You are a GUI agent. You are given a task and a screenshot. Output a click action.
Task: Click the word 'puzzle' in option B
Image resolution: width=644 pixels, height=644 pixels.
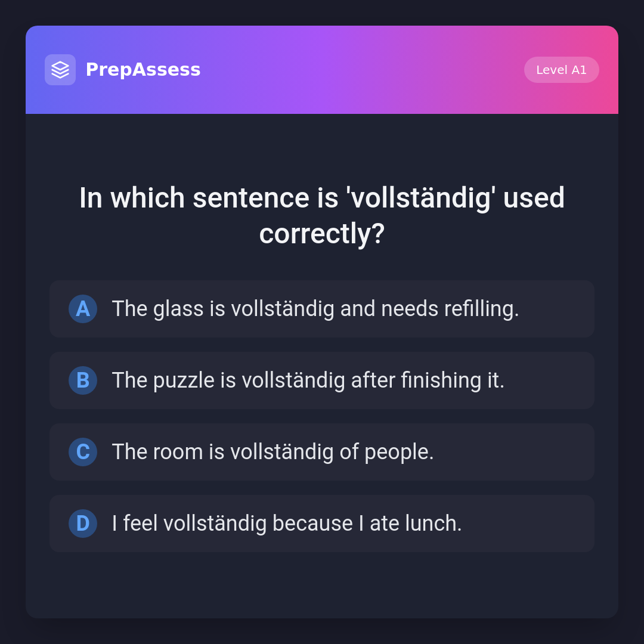point(184,380)
